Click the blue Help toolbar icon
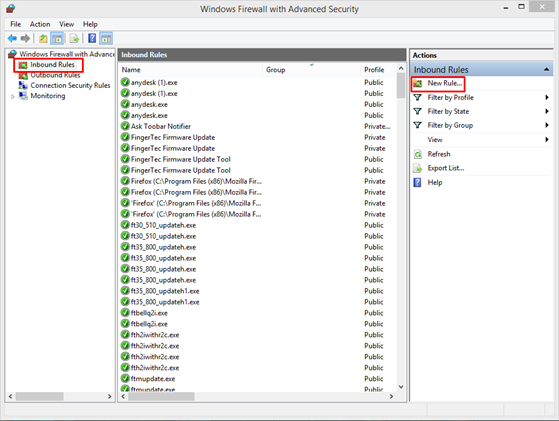Viewport: 559px width, 421px height. click(x=92, y=38)
